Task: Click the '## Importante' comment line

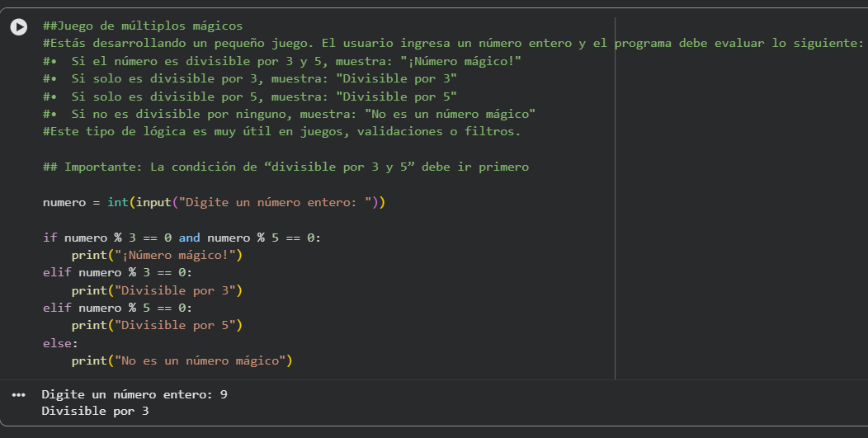Action: 286,167
